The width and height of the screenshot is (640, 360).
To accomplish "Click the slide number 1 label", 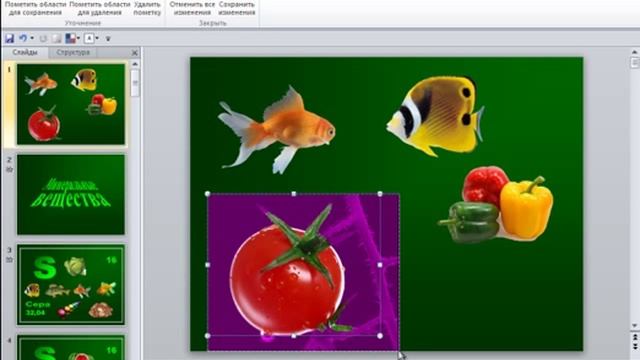I will pos(9,70).
